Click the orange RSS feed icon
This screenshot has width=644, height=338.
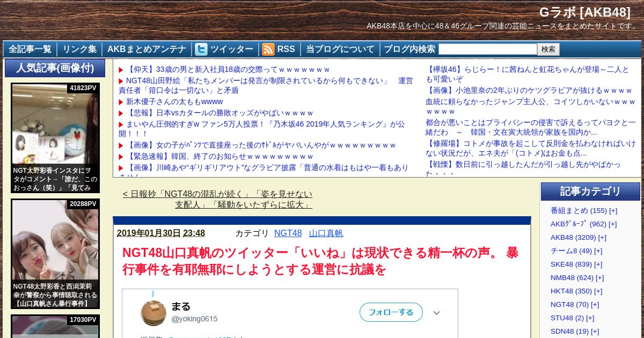tap(268, 49)
